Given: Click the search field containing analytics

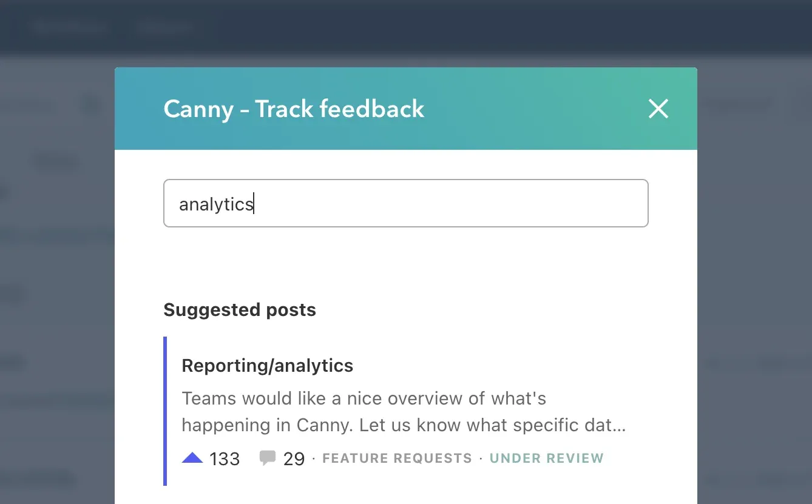Looking at the screenshot, I should tap(405, 203).
